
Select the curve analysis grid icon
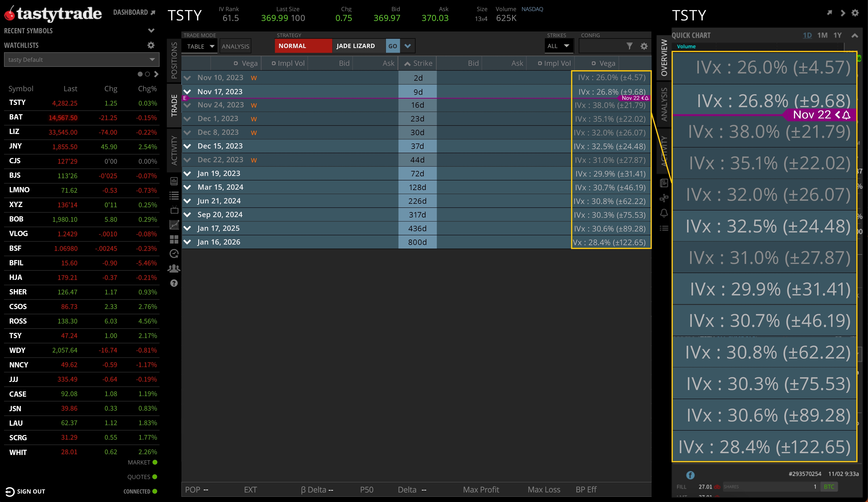point(174,225)
